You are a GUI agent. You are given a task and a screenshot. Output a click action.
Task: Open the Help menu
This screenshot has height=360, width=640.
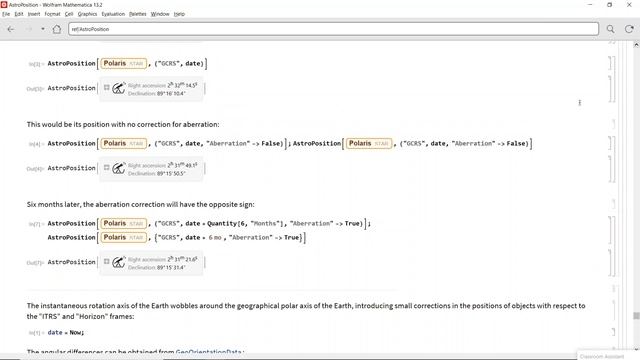pyautogui.click(x=179, y=14)
